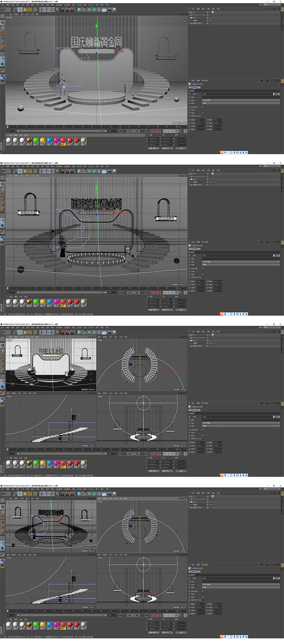Click Position X field in shaded single-view Coordinates panel

154,139
